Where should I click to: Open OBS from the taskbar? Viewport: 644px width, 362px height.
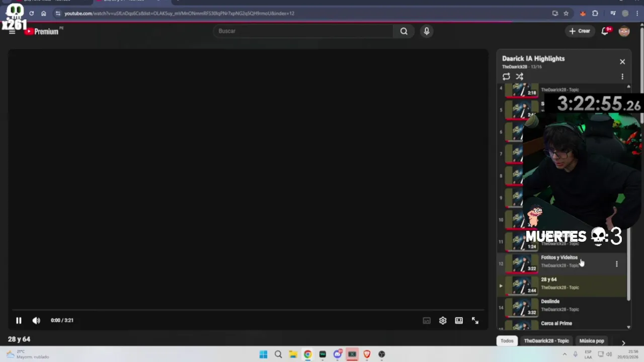382,354
